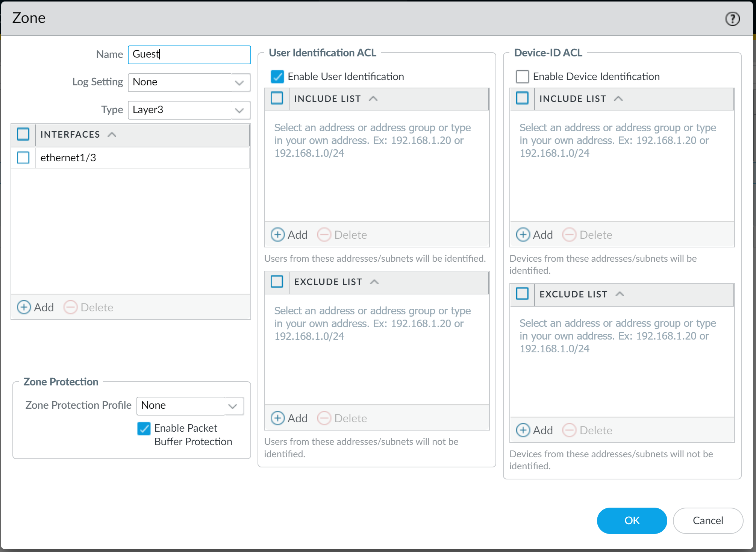Click Delete icon under Interfaces list
The width and height of the screenshot is (756, 552).
coord(71,307)
